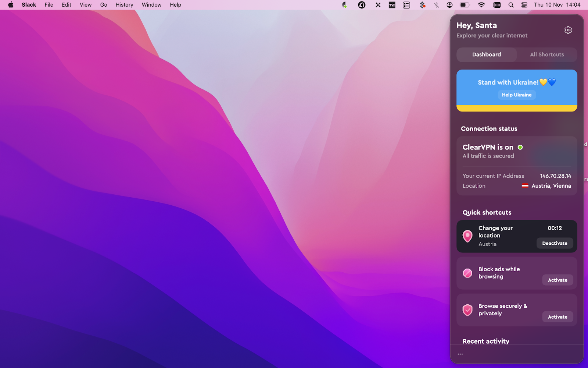588x368 pixels.
Task: Open the circled 4 menu bar icon
Action: tap(362, 5)
